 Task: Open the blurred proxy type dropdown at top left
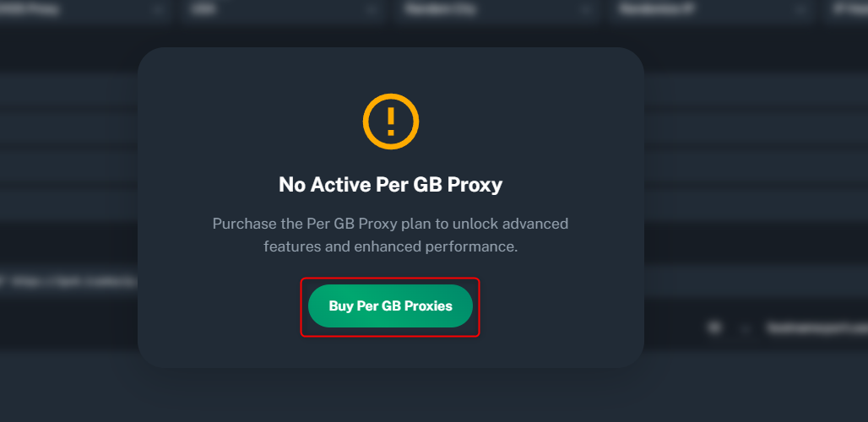coord(83,9)
